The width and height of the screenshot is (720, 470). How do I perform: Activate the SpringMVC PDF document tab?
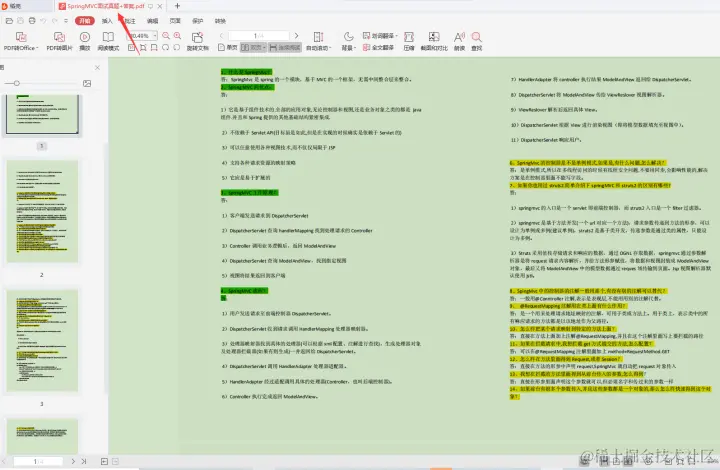pos(106,6)
